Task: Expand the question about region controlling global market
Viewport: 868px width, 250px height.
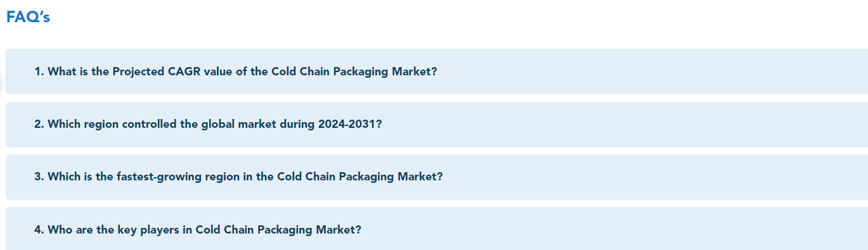Action: (437, 124)
